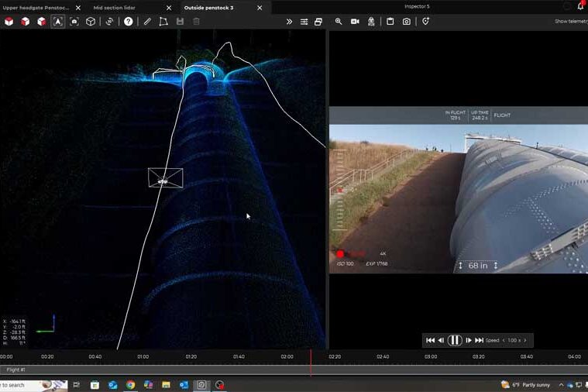Screen dimensions: 588x392
Task: Click the camera focus frame icon
Action: coord(74,22)
